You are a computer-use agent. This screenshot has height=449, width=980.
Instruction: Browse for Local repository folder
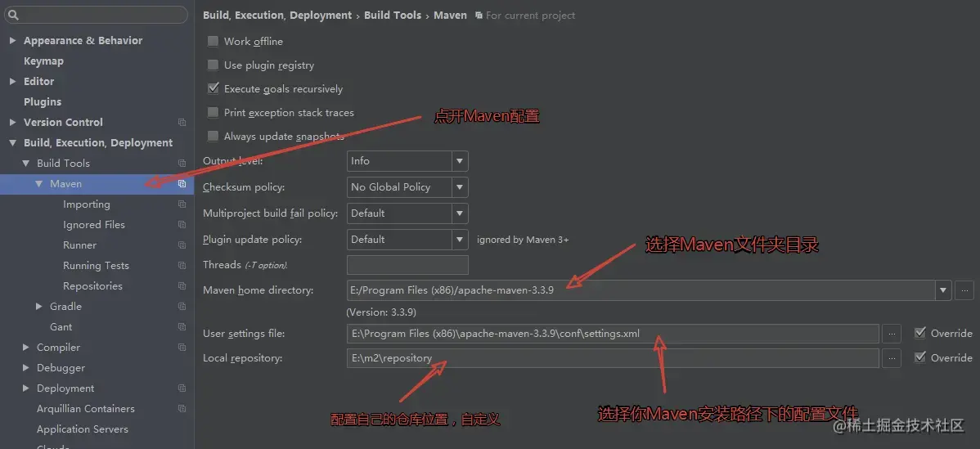tap(892, 358)
